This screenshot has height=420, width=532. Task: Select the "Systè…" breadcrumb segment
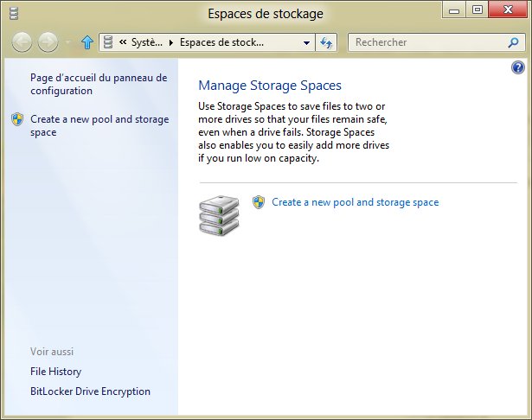pos(146,41)
